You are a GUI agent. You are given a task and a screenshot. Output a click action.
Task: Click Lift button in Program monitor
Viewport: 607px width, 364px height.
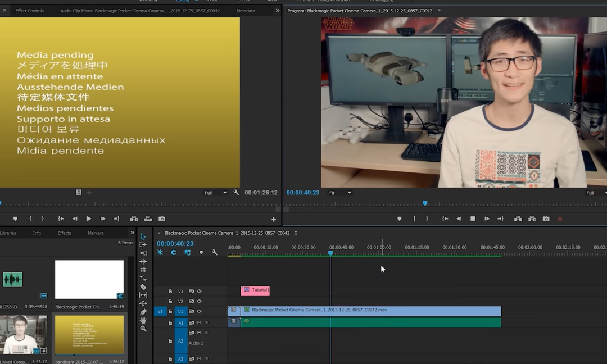[518, 219]
